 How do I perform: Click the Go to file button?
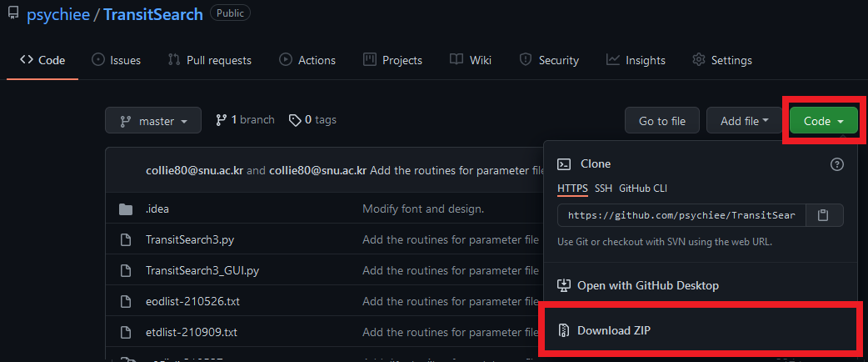(x=662, y=120)
